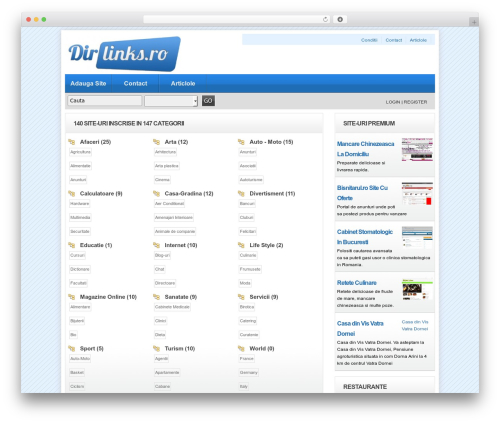Click the folder icon beside Internet
The width and height of the screenshot is (500, 423).
157,245
